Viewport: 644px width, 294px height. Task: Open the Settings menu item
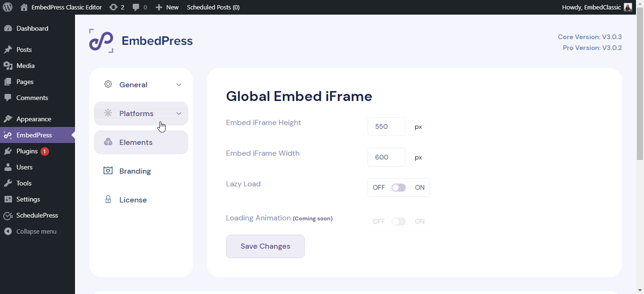tap(37, 199)
